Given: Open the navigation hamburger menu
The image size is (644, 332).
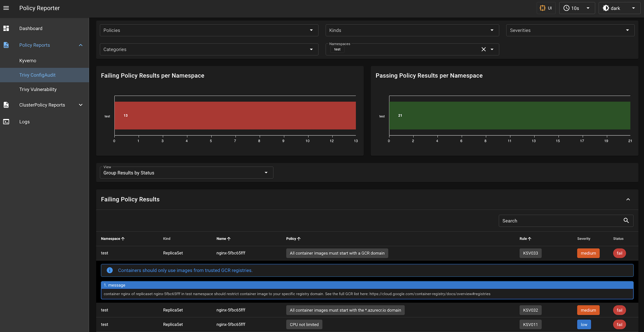Looking at the screenshot, I should (6, 8).
